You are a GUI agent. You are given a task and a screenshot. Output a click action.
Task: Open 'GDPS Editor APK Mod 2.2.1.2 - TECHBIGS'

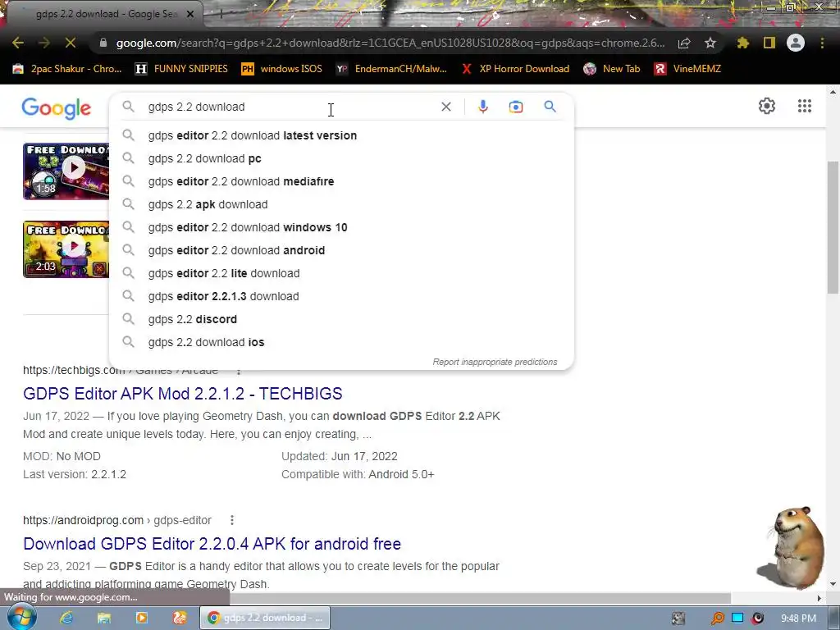[183, 394]
